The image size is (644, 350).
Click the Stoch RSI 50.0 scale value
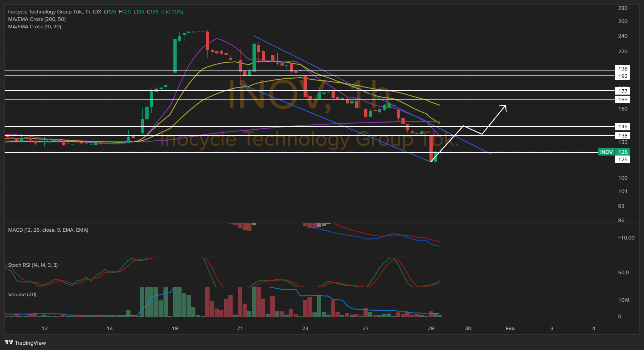coord(623,272)
